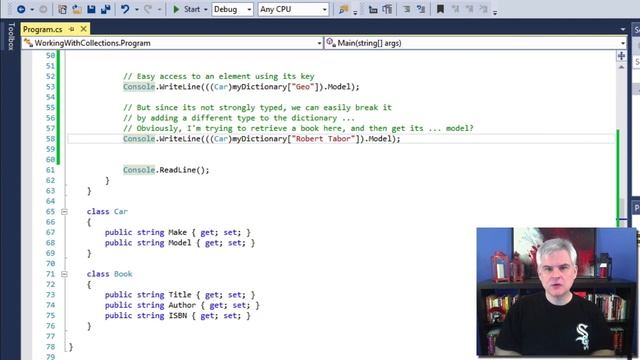The width and height of the screenshot is (640, 360).
Task: Click Console.ReadLine(); on line 61
Action: [166, 170]
